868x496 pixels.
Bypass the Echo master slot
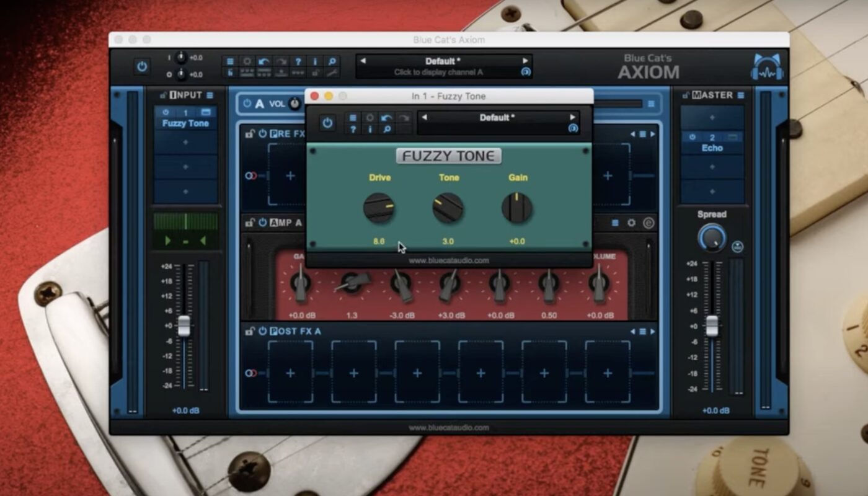(692, 137)
